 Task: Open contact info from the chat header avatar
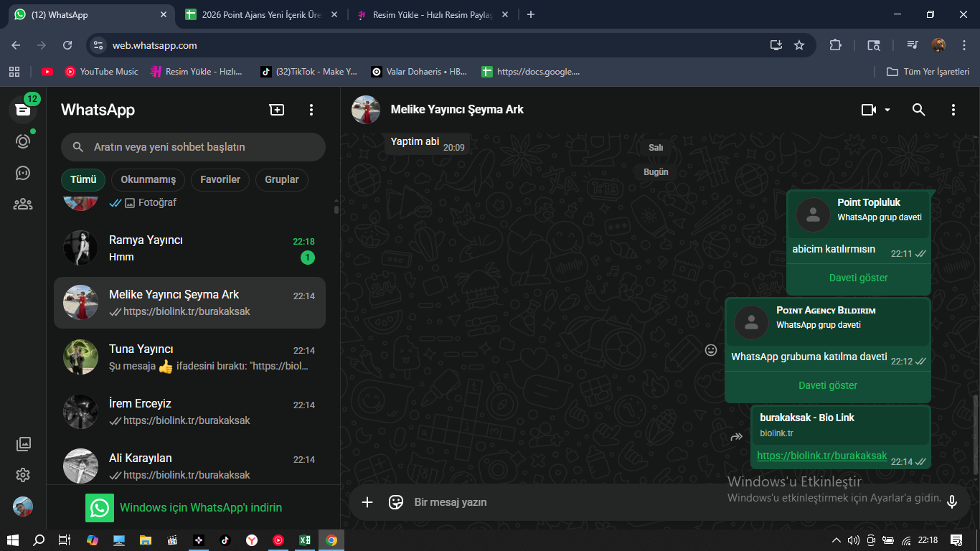[x=366, y=110]
